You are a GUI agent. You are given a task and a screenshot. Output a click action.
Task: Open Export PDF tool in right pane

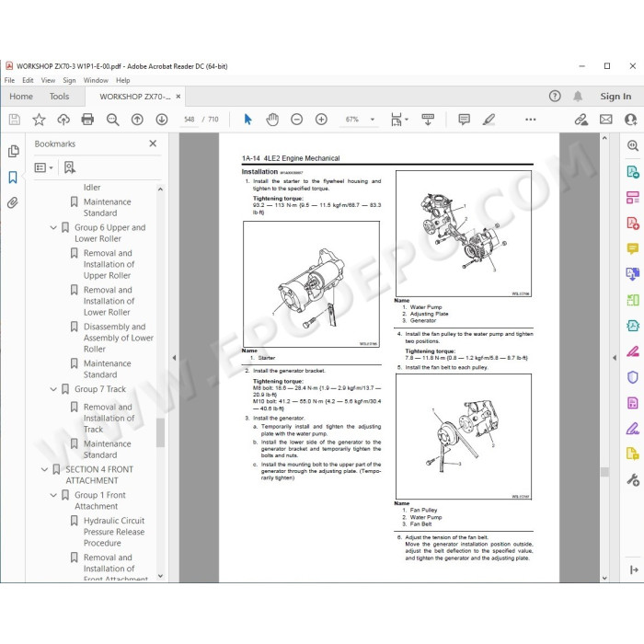coord(633,172)
